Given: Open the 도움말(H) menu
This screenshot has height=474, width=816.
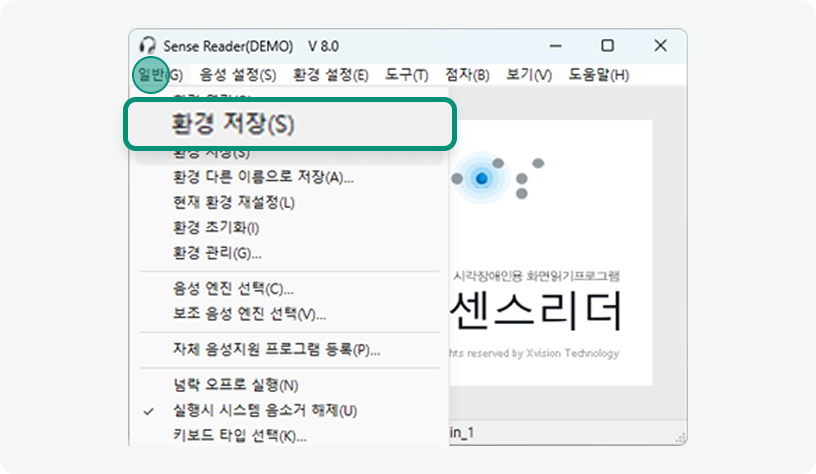Looking at the screenshot, I should point(598,75).
